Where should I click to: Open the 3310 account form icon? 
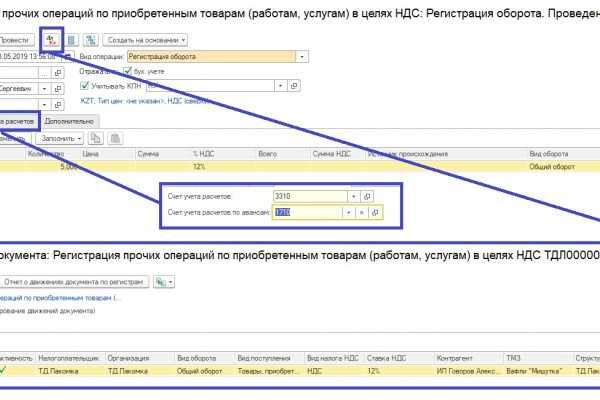(x=367, y=196)
